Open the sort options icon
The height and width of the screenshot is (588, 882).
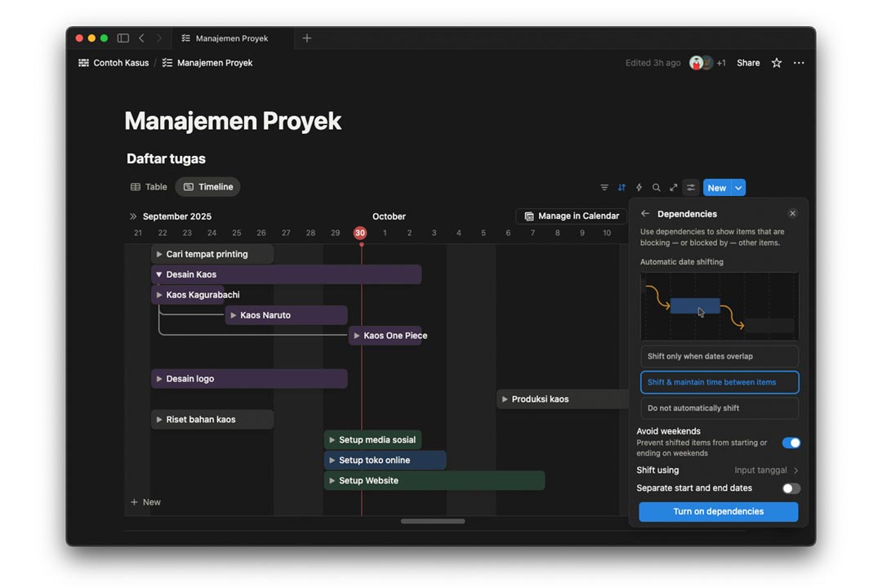[x=621, y=188]
